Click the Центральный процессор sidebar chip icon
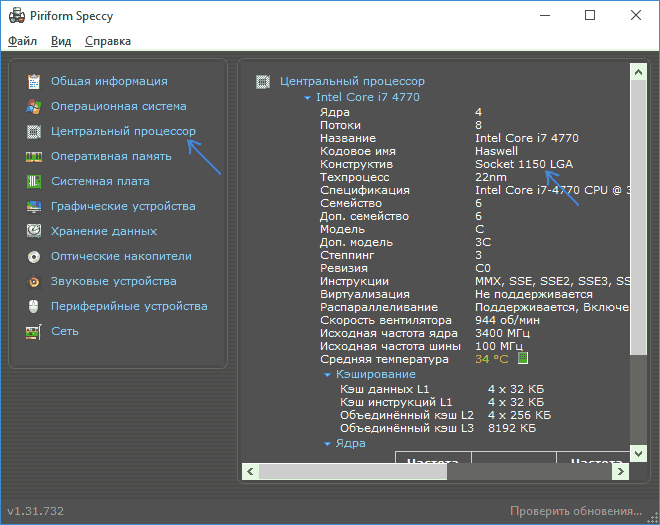This screenshot has width=660, height=525. coord(34,131)
